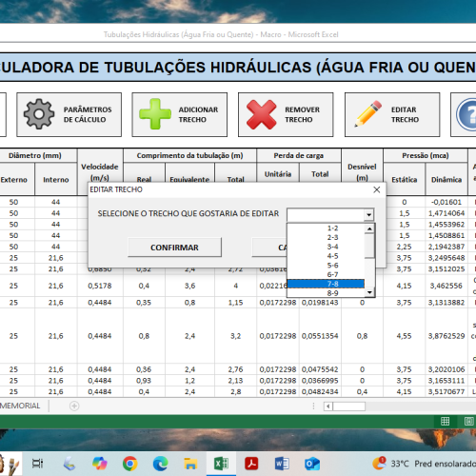Select velocity cell 0,5178

(x=100, y=286)
